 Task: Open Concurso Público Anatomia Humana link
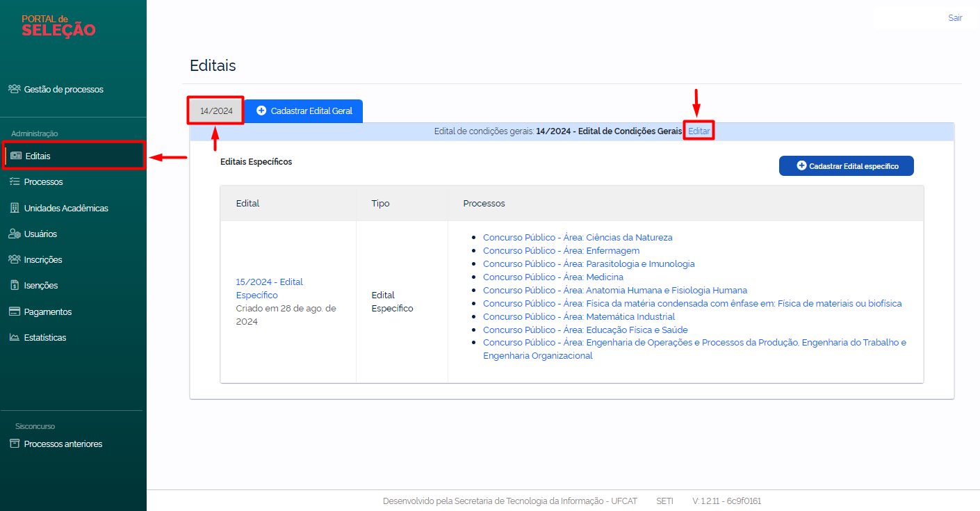[x=615, y=290]
